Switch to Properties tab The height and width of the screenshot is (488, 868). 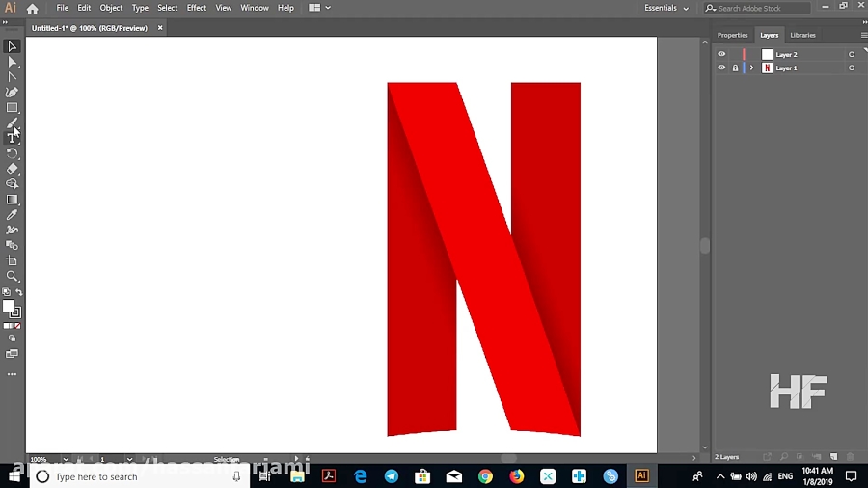(x=732, y=35)
